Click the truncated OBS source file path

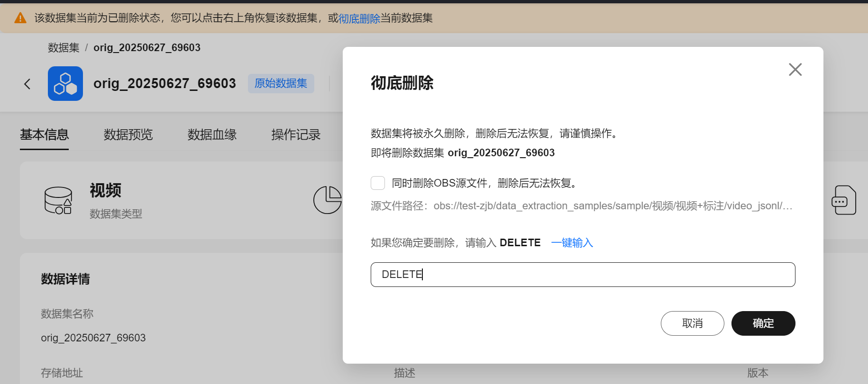pos(612,205)
